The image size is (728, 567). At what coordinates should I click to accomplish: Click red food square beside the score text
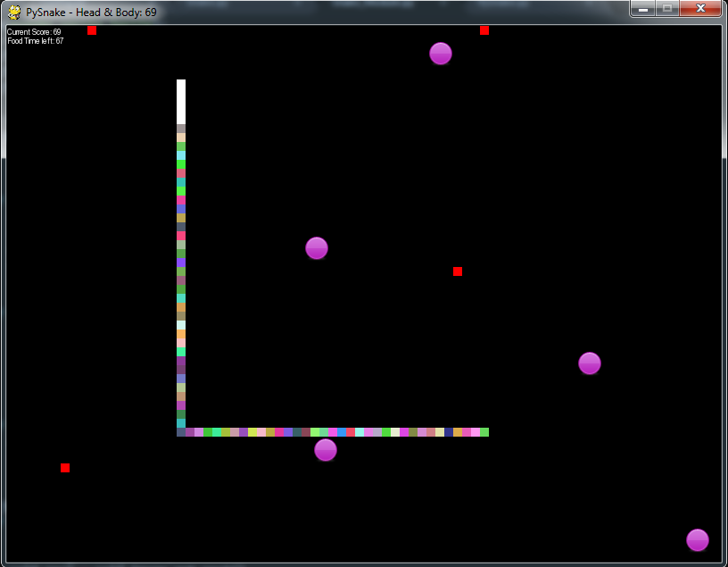tap(92, 31)
